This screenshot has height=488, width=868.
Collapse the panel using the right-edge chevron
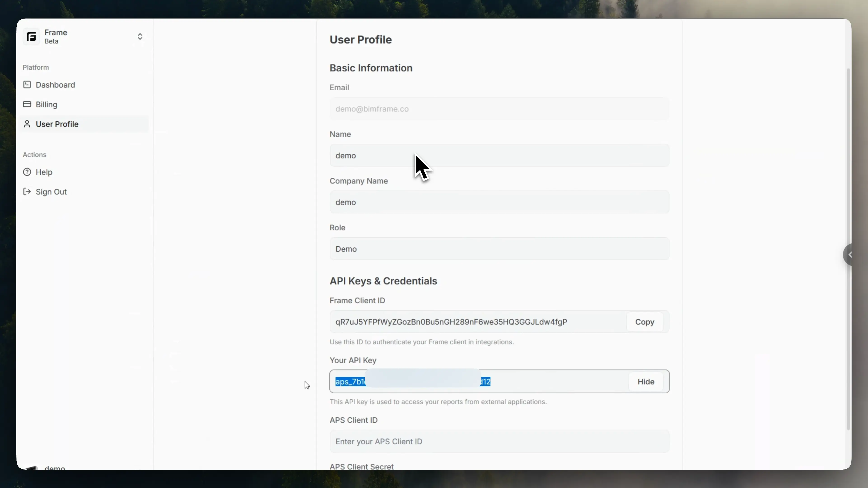point(850,255)
